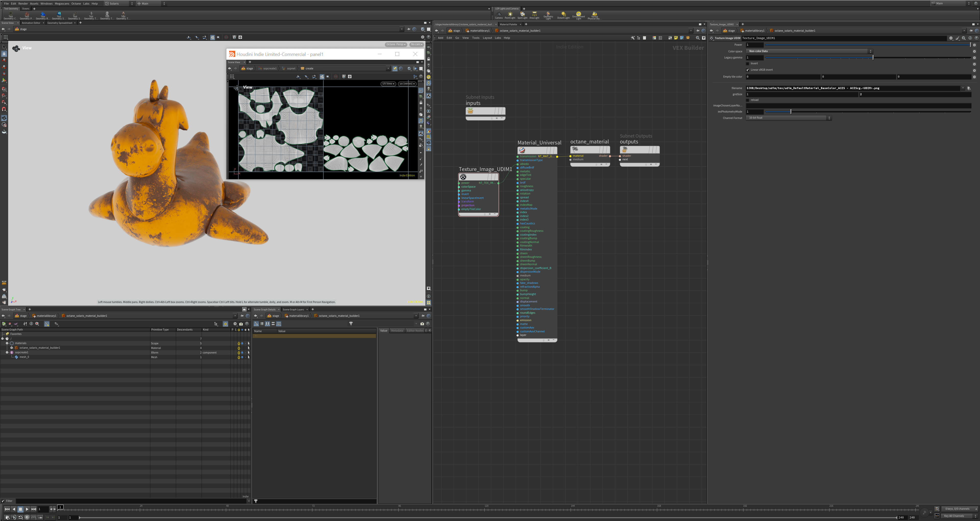The width and height of the screenshot is (980, 521).
Task: Switch to the Material Palette tab
Action: tap(508, 24)
